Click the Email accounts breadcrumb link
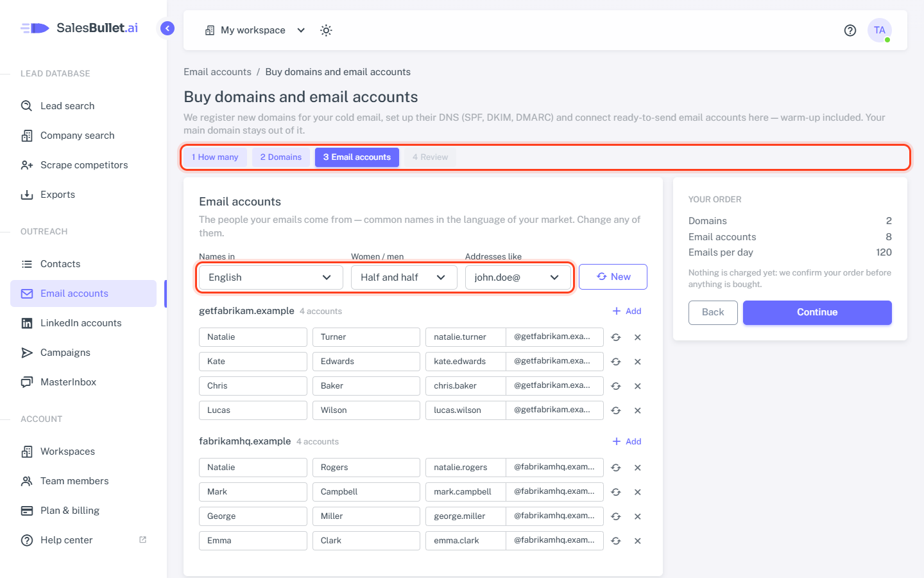 tap(218, 72)
